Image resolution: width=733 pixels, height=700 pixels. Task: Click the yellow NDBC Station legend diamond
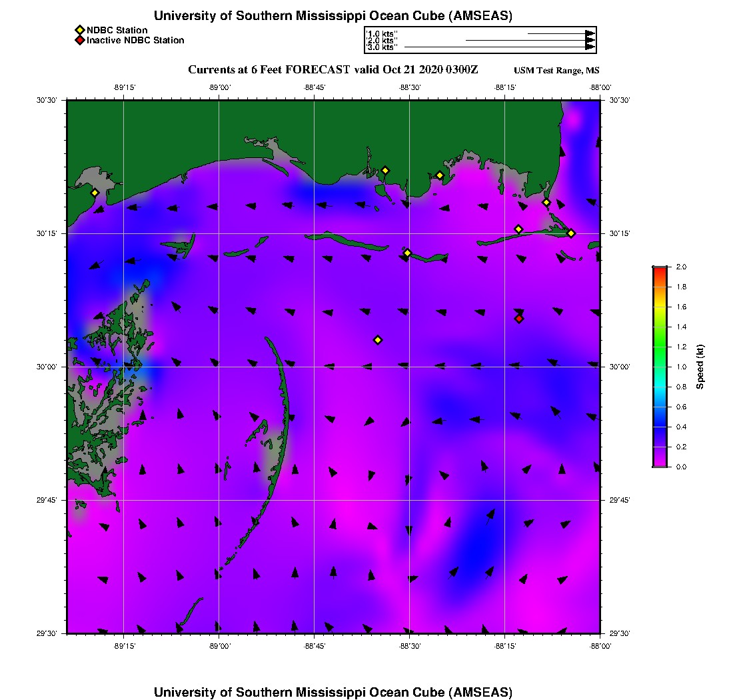point(79,30)
